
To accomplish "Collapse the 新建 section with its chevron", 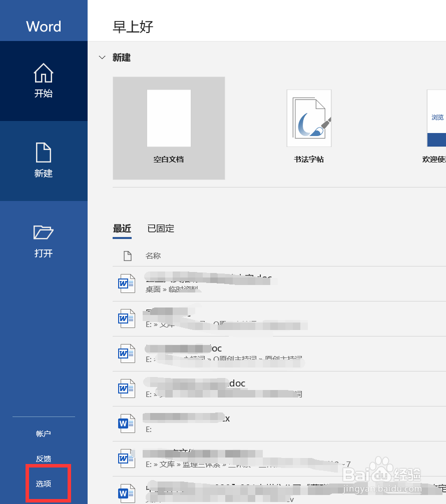I will 103,57.
